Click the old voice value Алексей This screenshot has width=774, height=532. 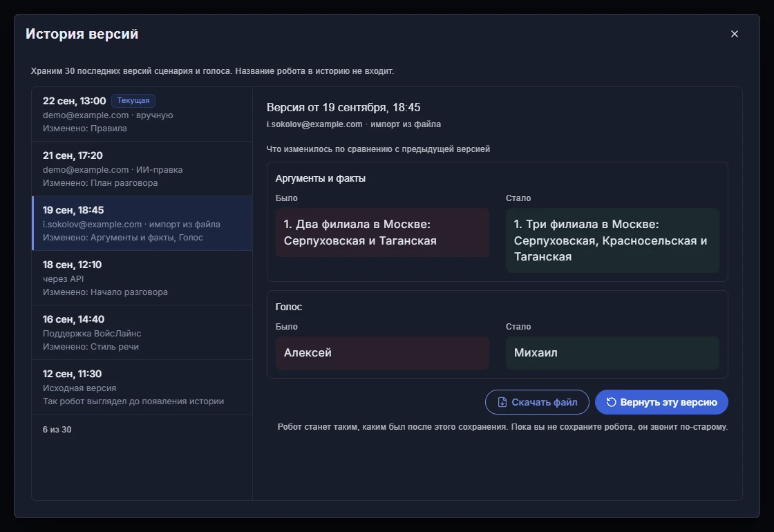382,353
